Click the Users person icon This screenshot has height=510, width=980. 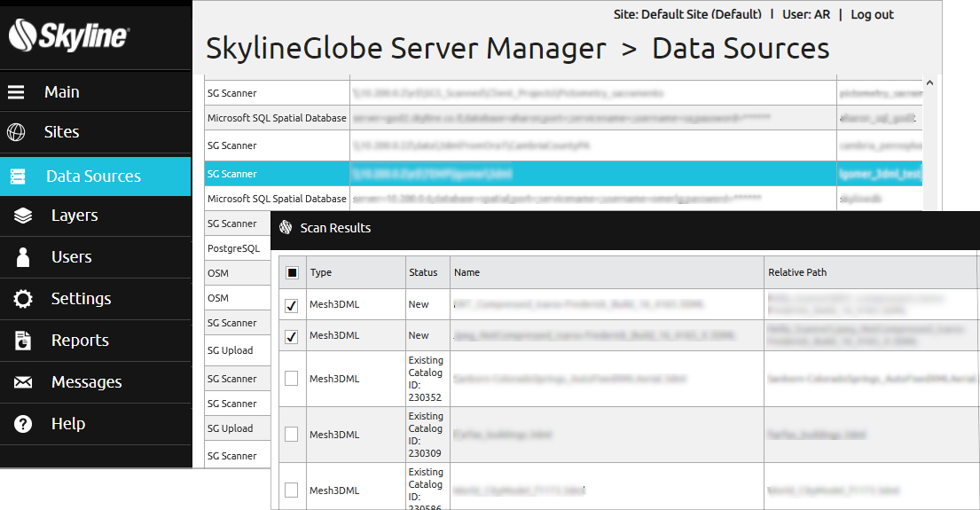point(23,257)
